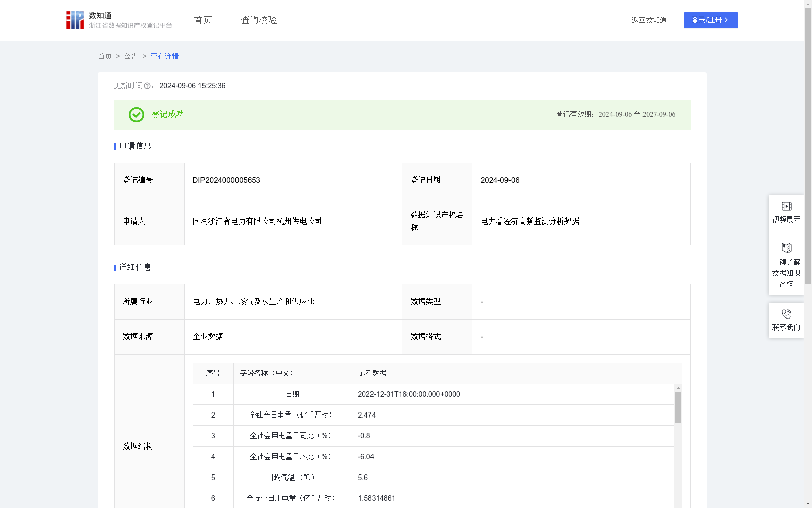
Task: Click the sample value 1.58314861
Action: pyautogui.click(x=377, y=498)
